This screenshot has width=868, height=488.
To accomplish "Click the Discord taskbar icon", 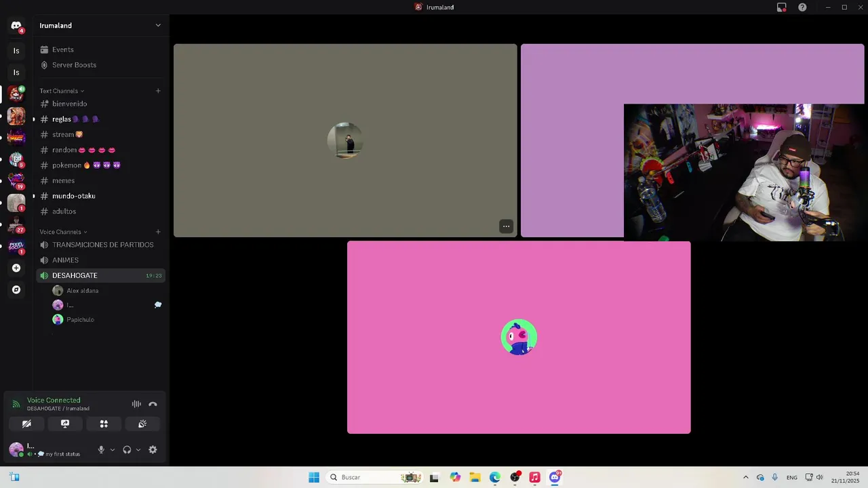I will [555, 477].
